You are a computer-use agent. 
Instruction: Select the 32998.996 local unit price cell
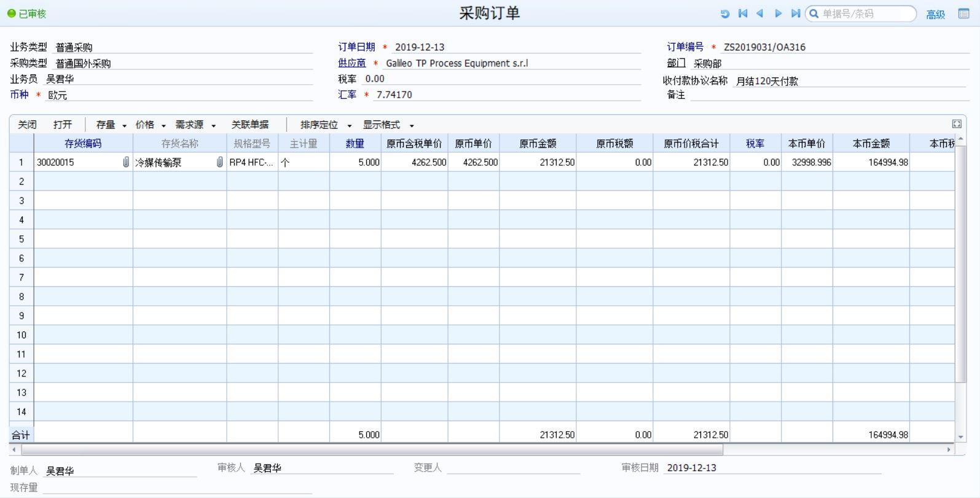[807, 162]
